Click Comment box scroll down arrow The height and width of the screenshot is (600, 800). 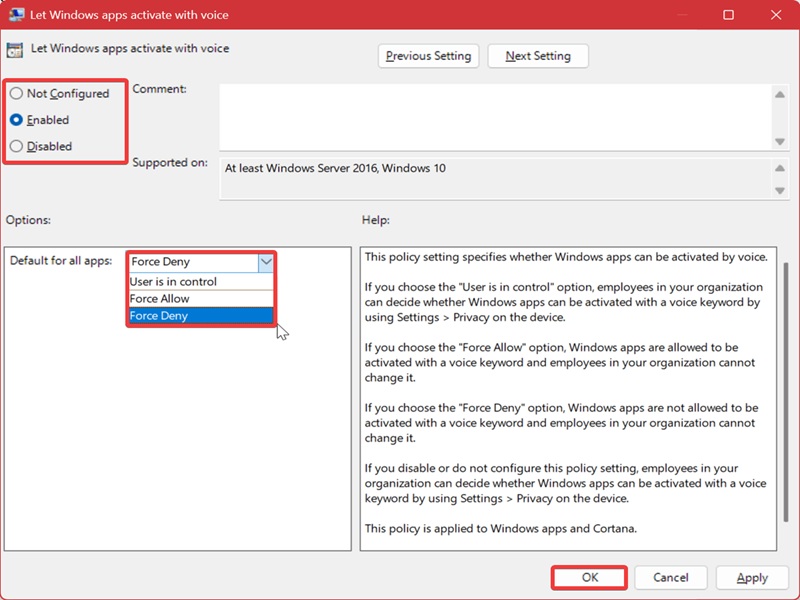(780, 141)
